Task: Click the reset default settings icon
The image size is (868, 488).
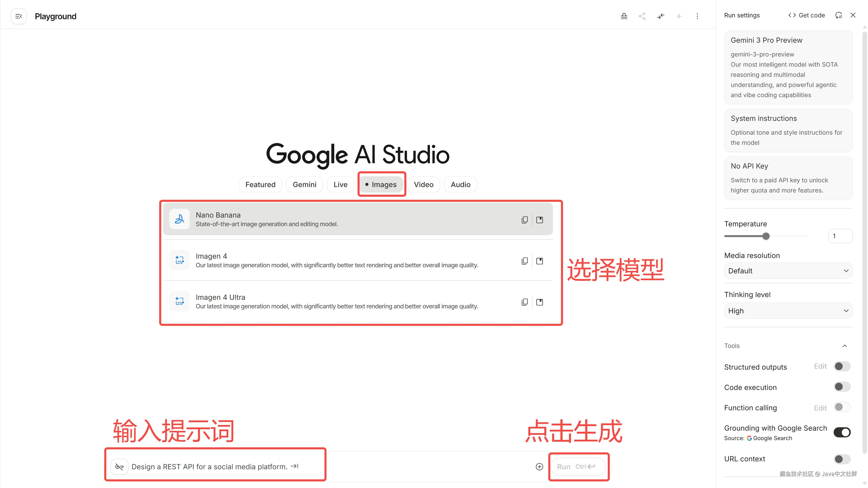Action: tap(838, 15)
